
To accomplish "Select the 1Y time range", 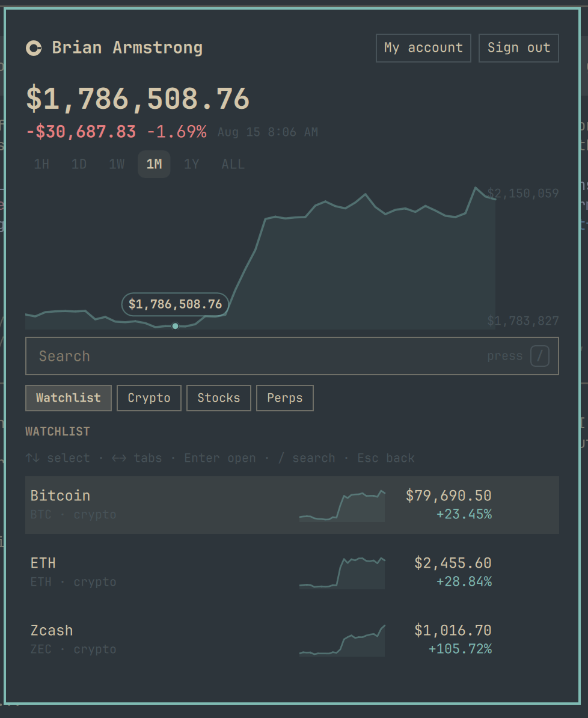I will (191, 164).
